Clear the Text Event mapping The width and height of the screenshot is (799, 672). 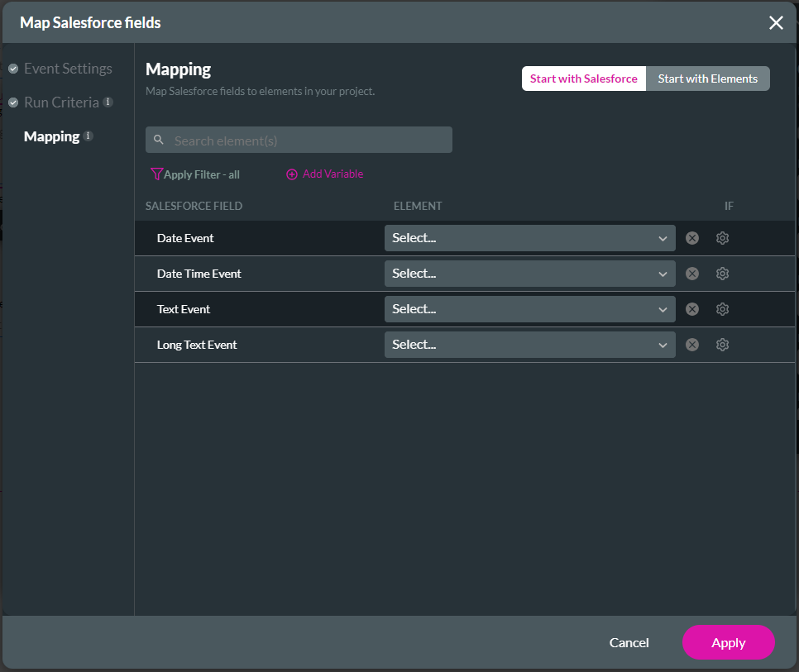coord(692,309)
